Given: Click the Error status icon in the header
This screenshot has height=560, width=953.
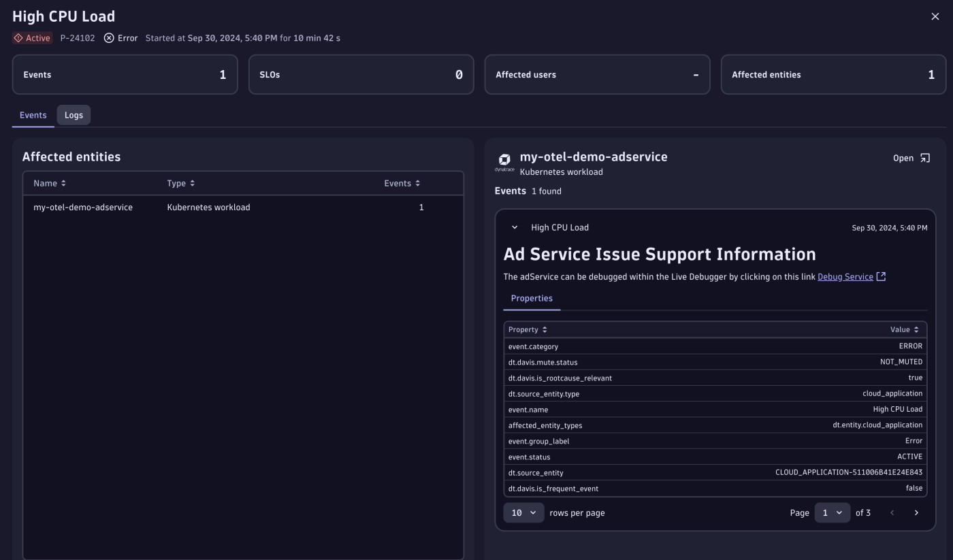Looking at the screenshot, I should [x=108, y=38].
